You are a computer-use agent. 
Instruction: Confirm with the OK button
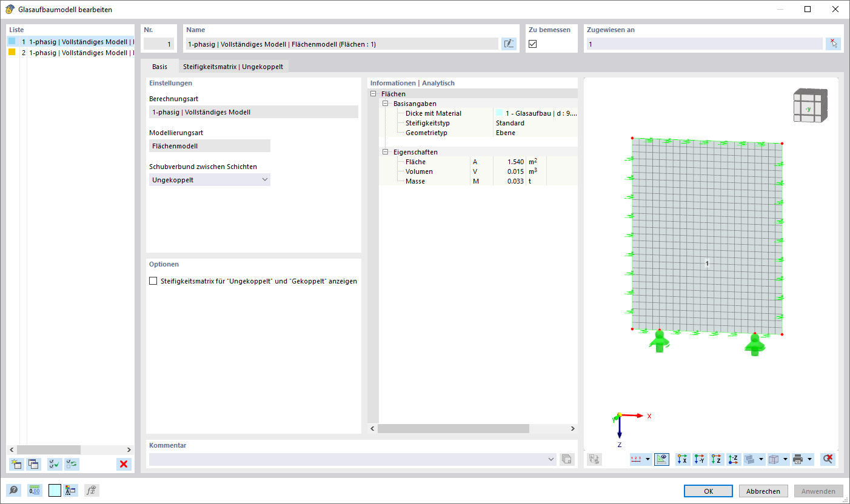click(x=708, y=491)
